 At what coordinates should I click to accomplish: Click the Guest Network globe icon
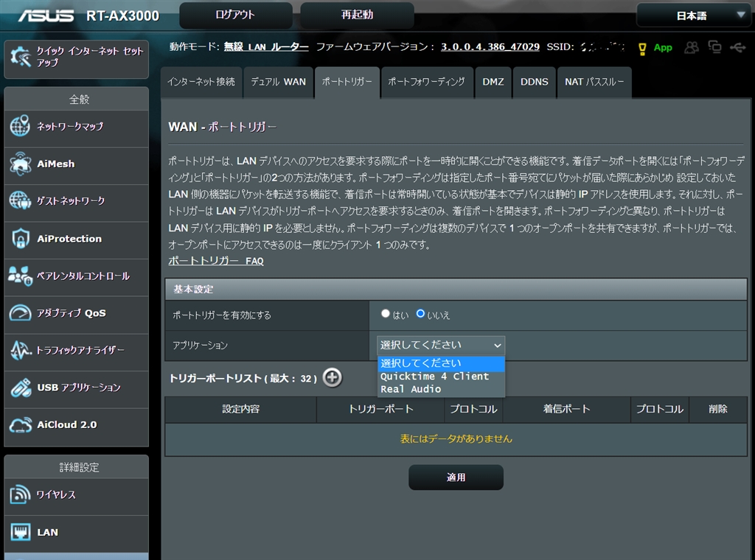20,200
